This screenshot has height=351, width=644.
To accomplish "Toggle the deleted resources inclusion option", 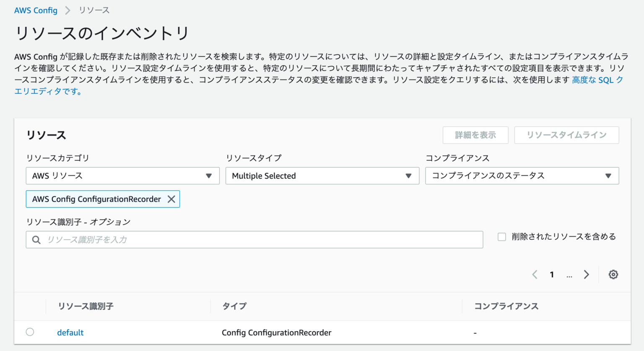I will tap(501, 237).
